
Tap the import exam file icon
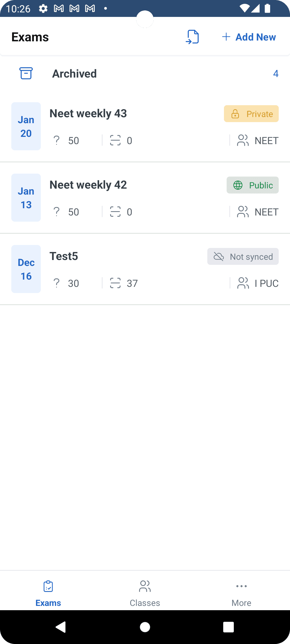point(192,37)
